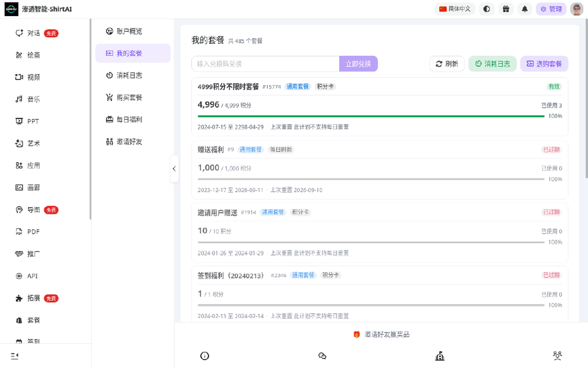Select the 导图 mind map sidebar icon
Screen dimensions: 588x368
(19, 210)
